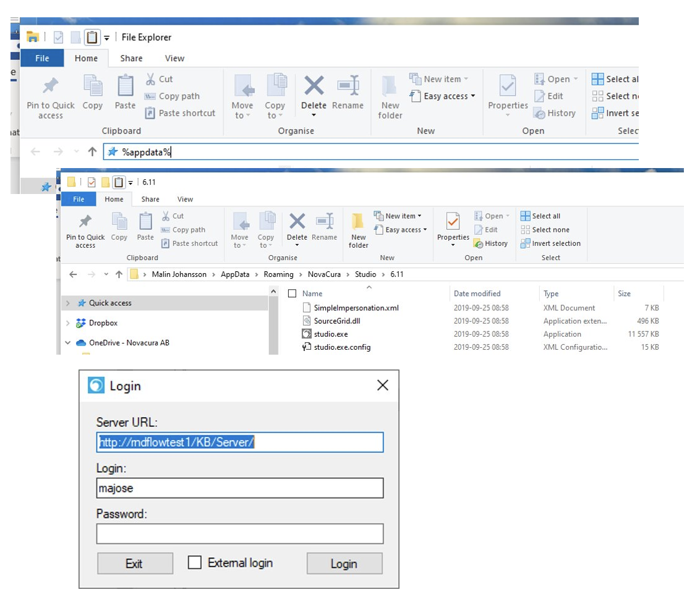Sort by Date modified column header

[x=477, y=293]
